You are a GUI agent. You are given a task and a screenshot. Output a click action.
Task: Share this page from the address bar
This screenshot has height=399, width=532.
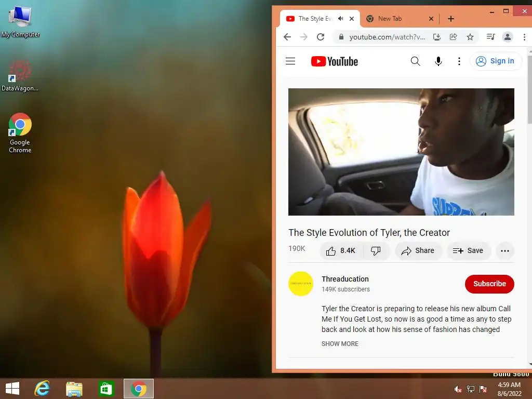click(x=453, y=37)
